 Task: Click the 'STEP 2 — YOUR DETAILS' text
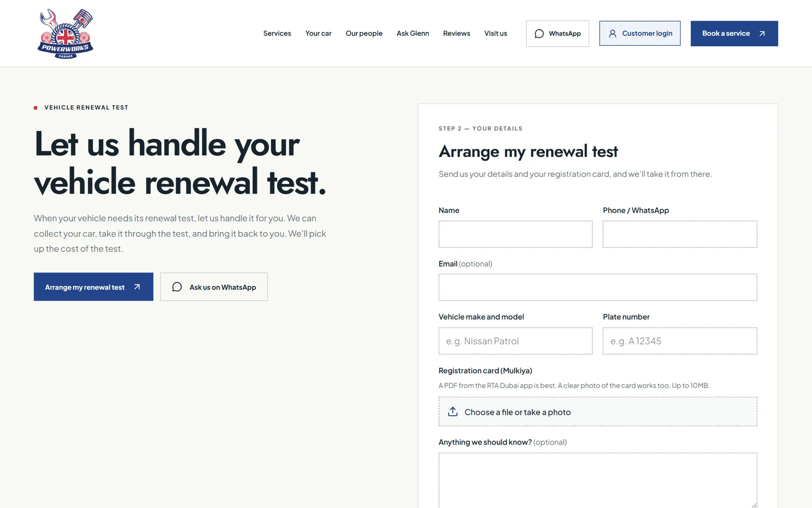click(481, 129)
